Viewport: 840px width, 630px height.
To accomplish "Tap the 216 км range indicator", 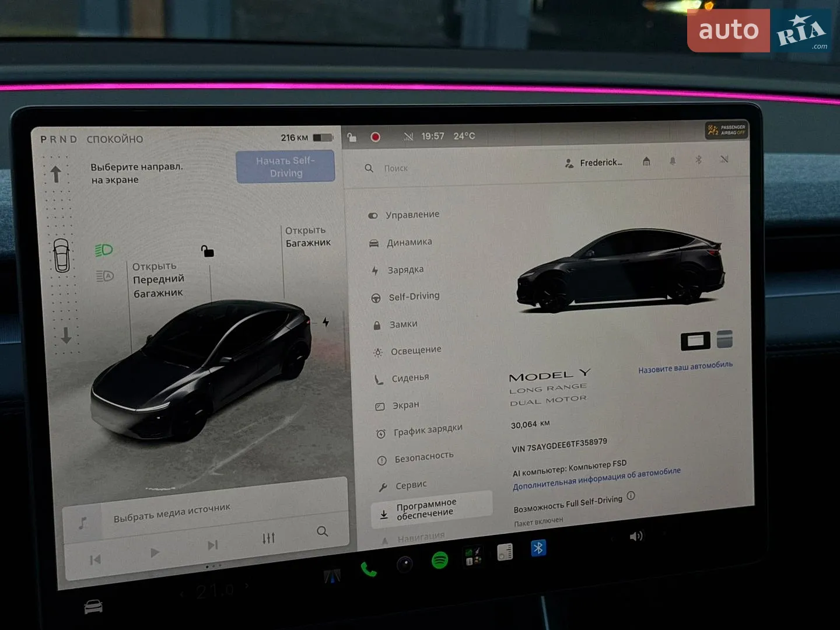I will coord(307,138).
